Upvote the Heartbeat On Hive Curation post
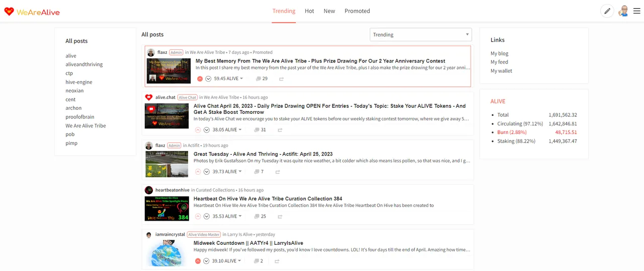 point(198,216)
